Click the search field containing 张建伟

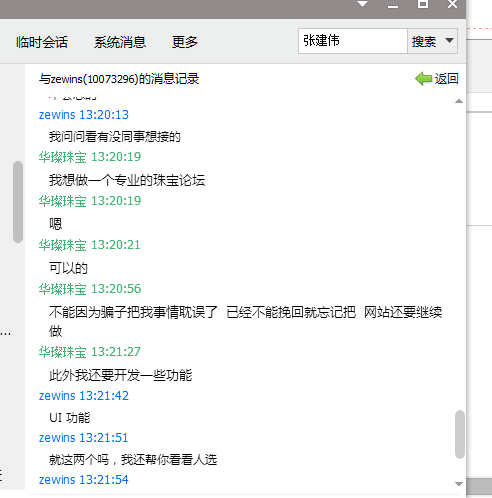[353, 41]
